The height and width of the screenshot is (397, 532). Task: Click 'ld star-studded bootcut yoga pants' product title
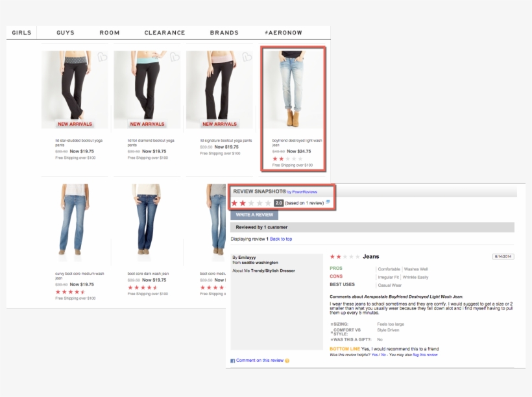pos(79,143)
